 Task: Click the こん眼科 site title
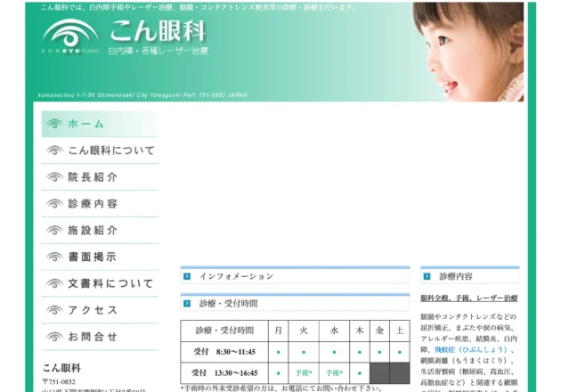[x=158, y=31]
